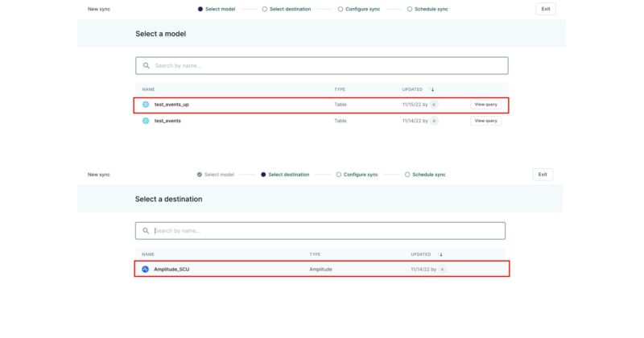Click the user avatar badge on the test_events_up row

pos(435,105)
